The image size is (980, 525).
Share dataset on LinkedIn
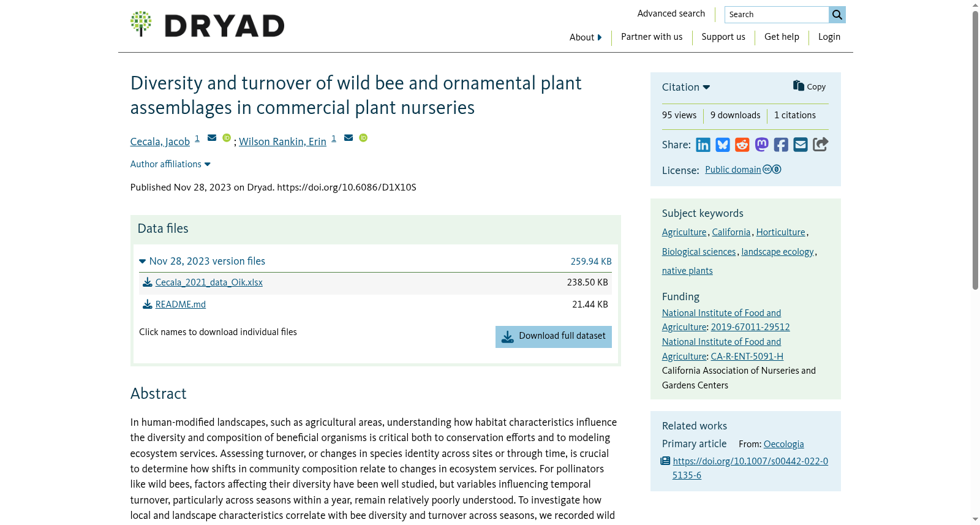pyautogui.click(x=703, y=145)
